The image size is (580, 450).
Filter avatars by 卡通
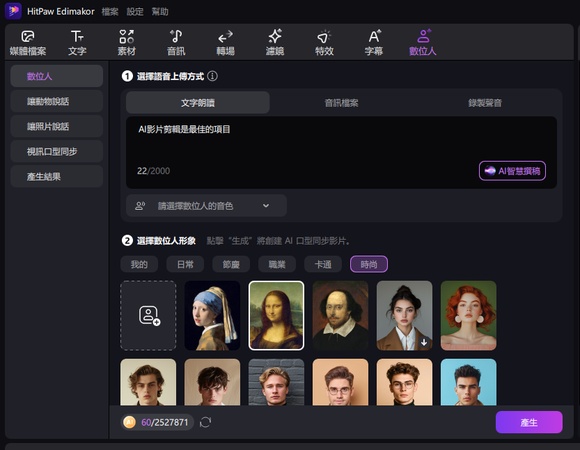(323, 264)
